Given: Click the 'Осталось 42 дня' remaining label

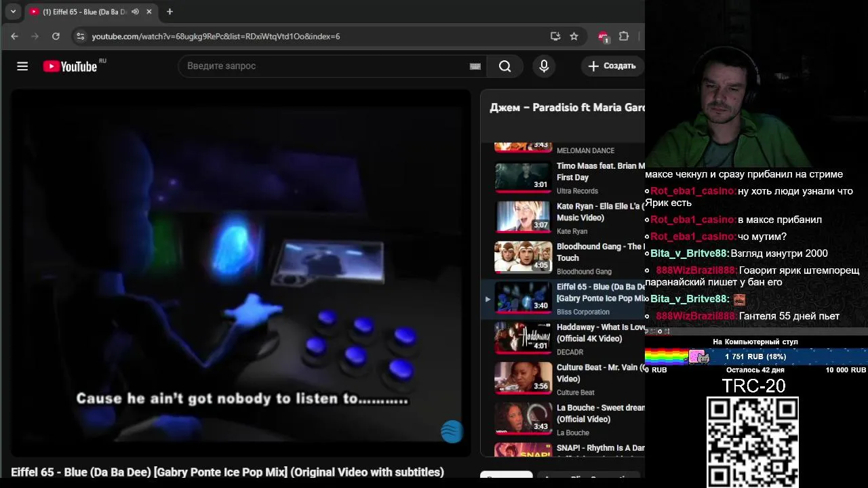Looking at the screenshot, I should coord(755,370).
